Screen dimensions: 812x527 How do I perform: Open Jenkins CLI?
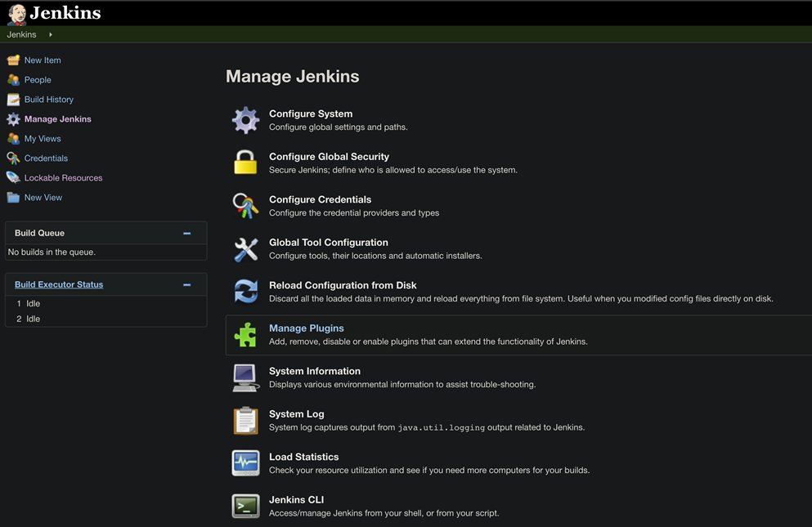coord(296,500)
